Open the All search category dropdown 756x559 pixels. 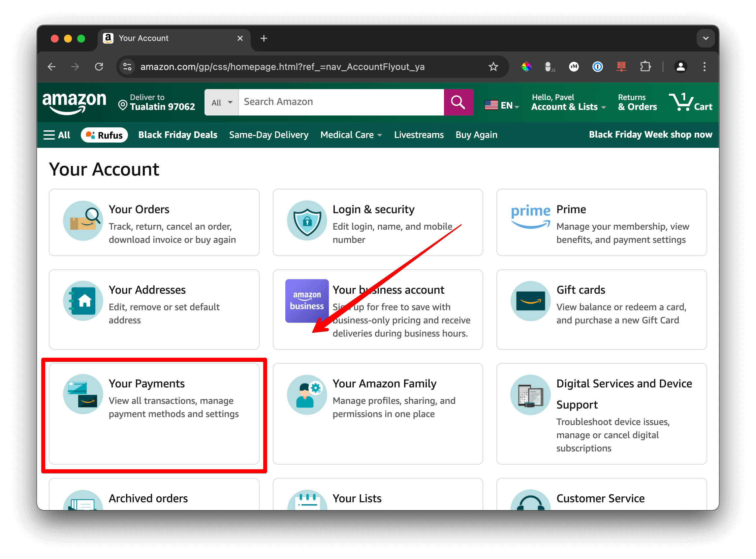[x=222, y=102]
